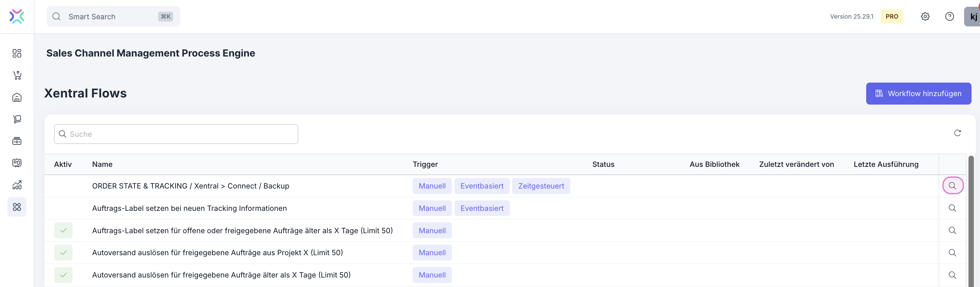Screen dimensions: 980x287
Task: Click the shopping cart sidebar icon
Action: click(17, 75)
